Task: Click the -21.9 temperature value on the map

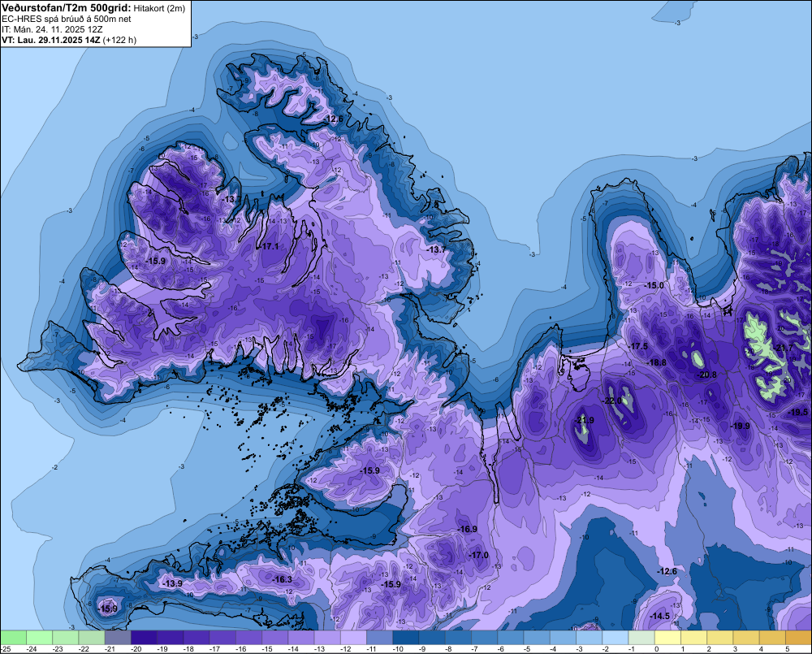Action: coord(585,420)
